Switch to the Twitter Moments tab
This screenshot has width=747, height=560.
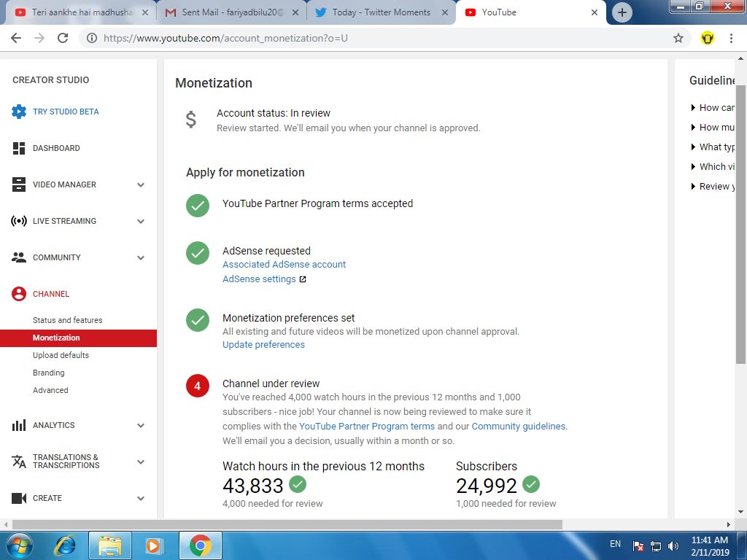point(381,12)
